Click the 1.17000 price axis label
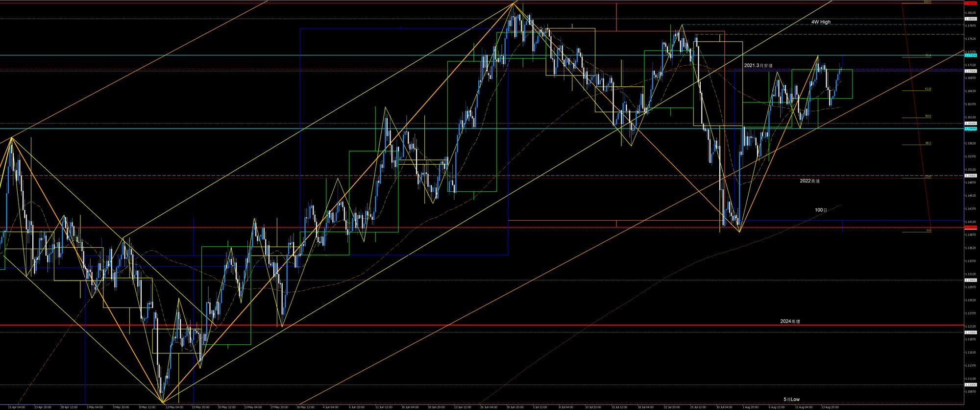Viewport: 980px width, 410px height. pyautogui.click(x=970, y=71)
